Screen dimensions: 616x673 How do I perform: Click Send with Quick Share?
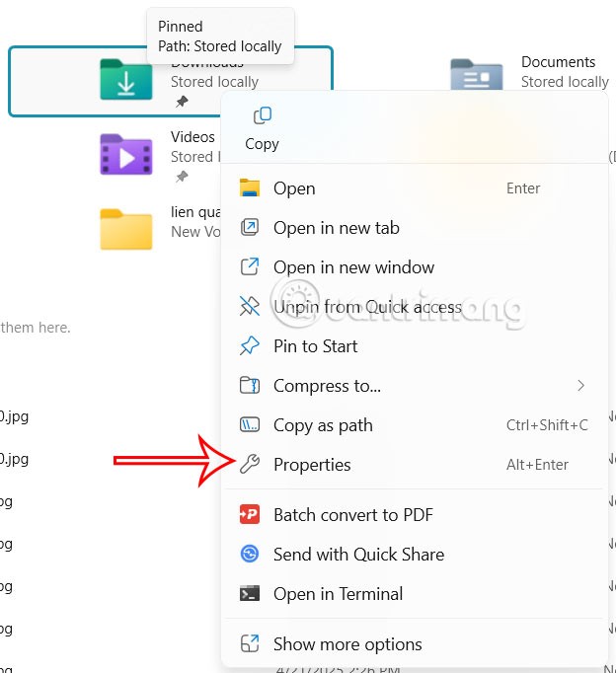[358, 555]
